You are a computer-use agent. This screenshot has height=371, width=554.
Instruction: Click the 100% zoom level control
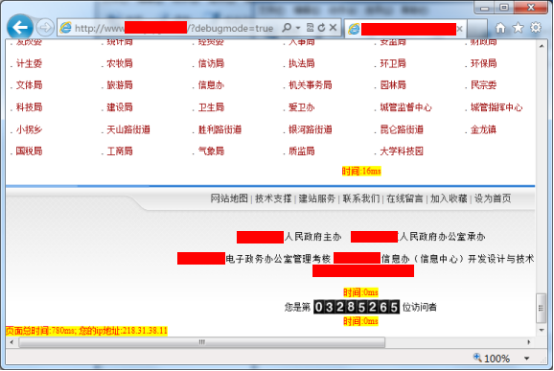tap(492, 358)
